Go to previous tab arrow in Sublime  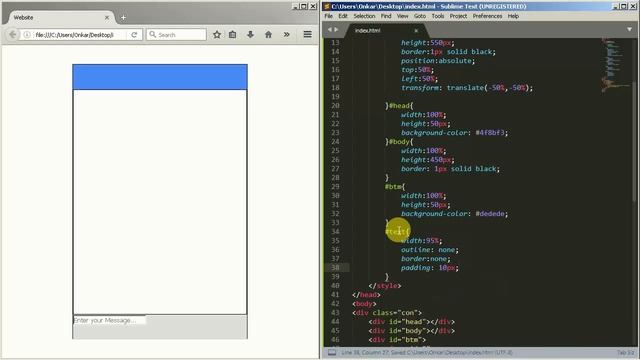(x=330, y=29)
